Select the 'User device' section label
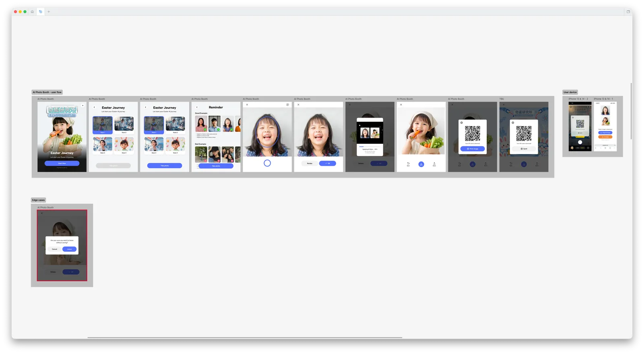The image size is (644, 354). tap(570, 92)
